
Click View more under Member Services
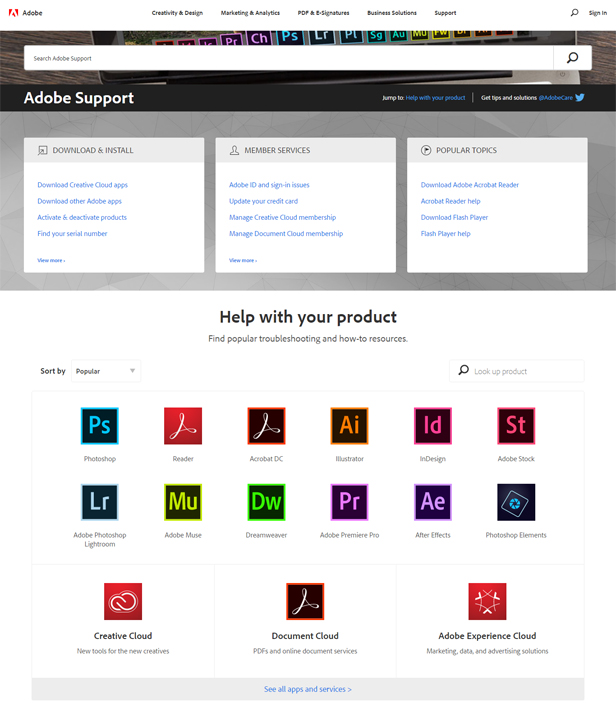pyautogui.click(x=243, y=261)
